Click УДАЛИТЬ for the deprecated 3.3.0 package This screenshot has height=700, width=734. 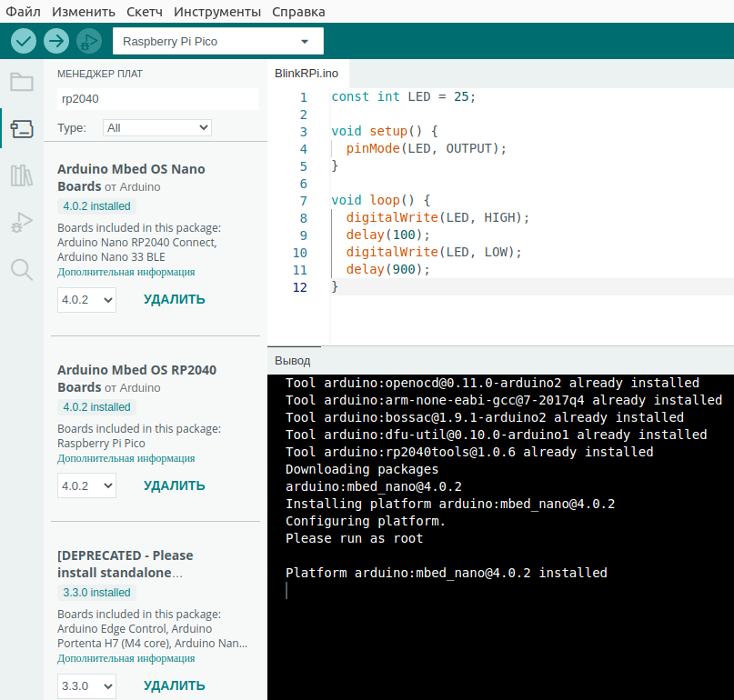(174, 686)
